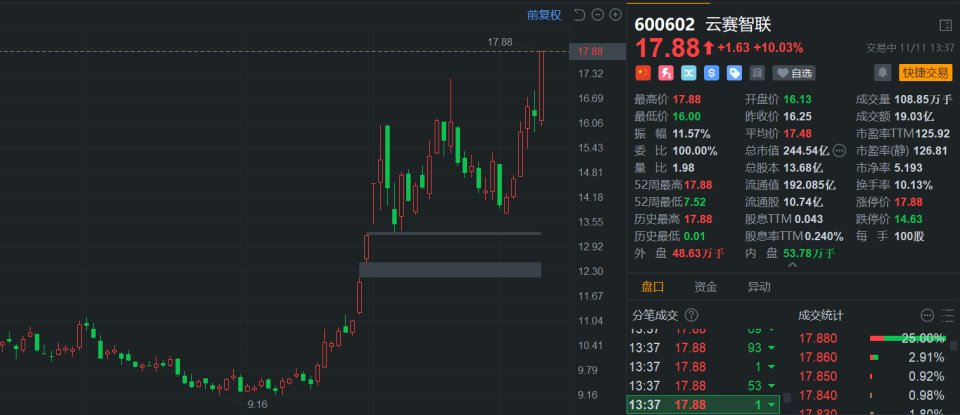Image resolution: width=960 pixels, height=415 pixels.
Task: Open help for 分笔成交 question mark
Action: (691, 315)
